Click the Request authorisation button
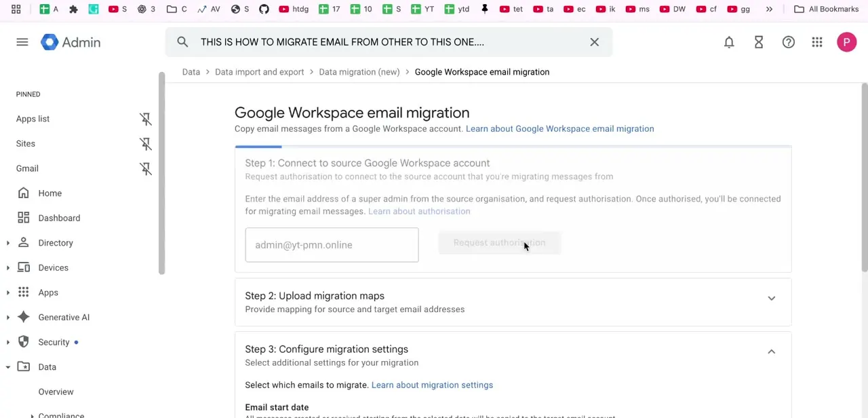The height and width of the screenshot is (418, 868). tap(500, 243)
